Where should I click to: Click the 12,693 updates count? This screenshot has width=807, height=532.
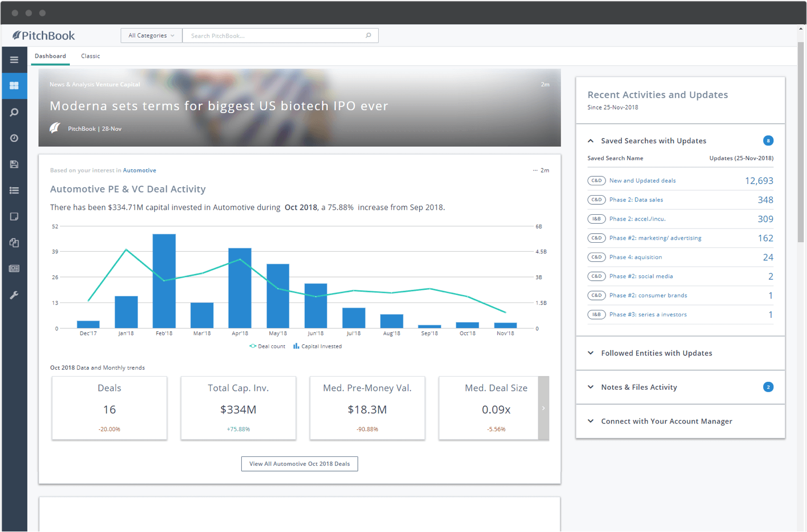(759, 181)
